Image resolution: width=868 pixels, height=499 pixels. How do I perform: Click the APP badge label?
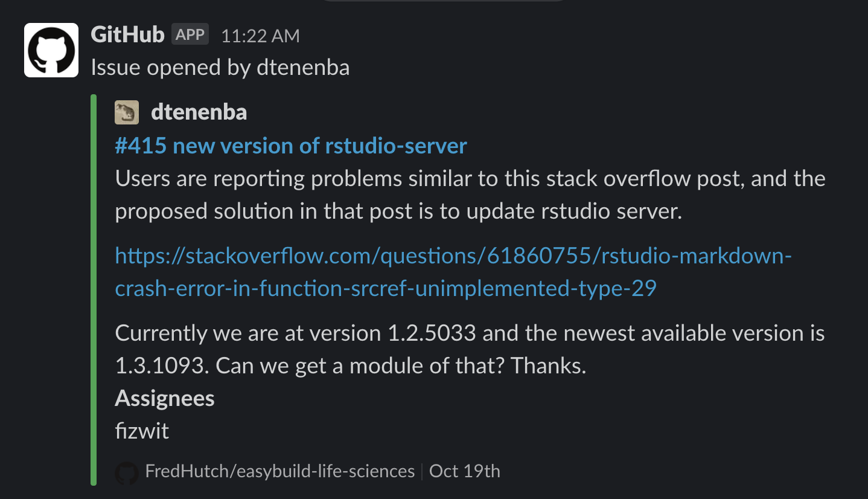click(x=190, y=34)
